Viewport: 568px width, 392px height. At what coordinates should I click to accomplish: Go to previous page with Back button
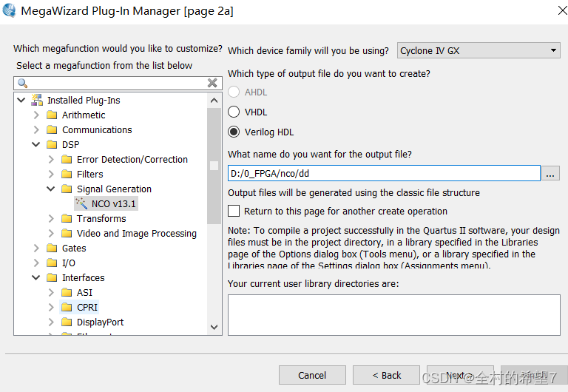click(x=387, y=375)
